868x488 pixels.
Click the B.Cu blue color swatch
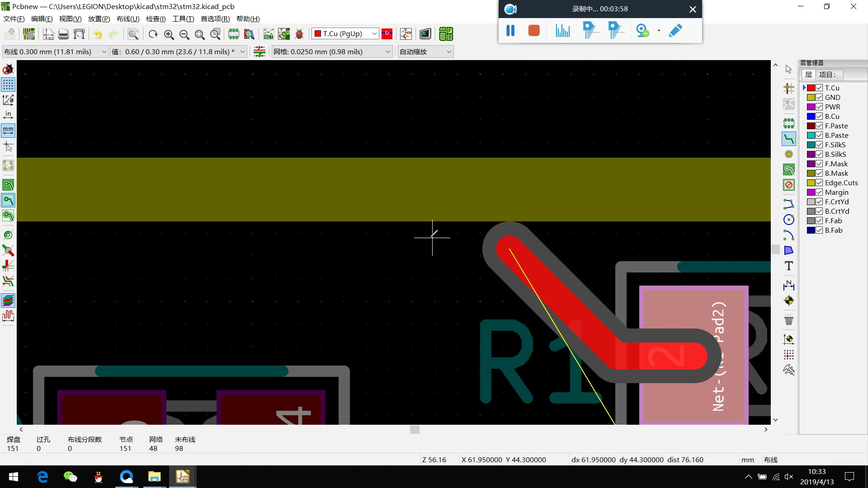point(811,116)
